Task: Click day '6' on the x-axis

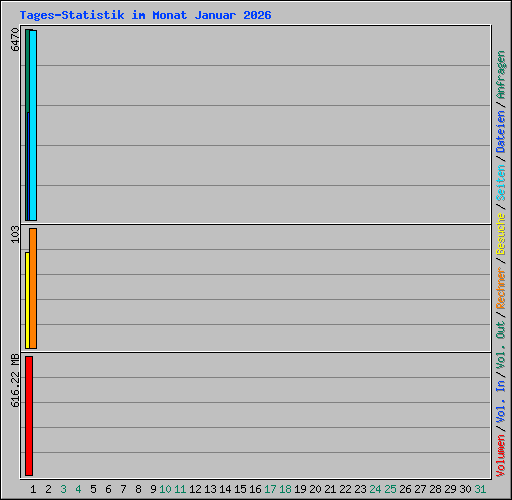Action: (108, 489)
